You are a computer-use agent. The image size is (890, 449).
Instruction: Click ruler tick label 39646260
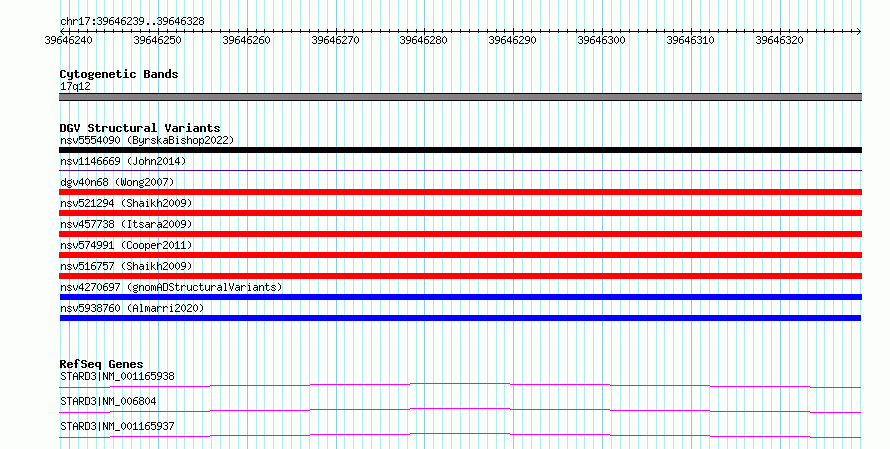(x=246, y=40)
